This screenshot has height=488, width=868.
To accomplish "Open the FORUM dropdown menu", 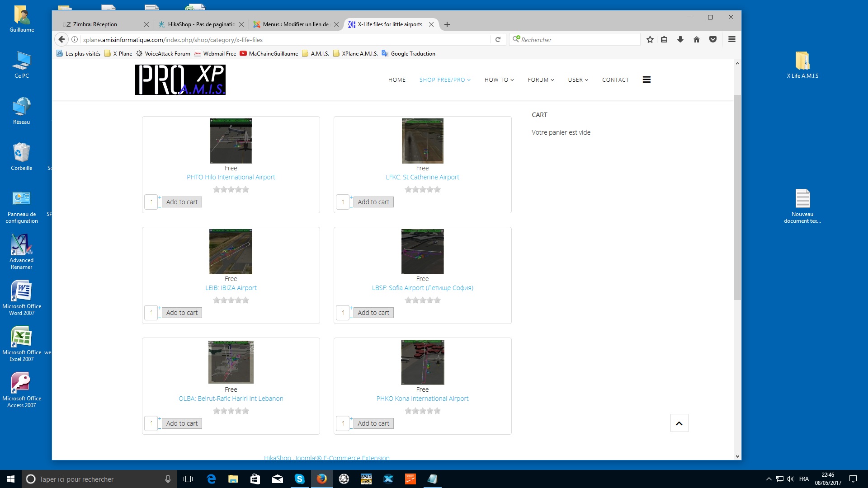I will coord(541,80).
